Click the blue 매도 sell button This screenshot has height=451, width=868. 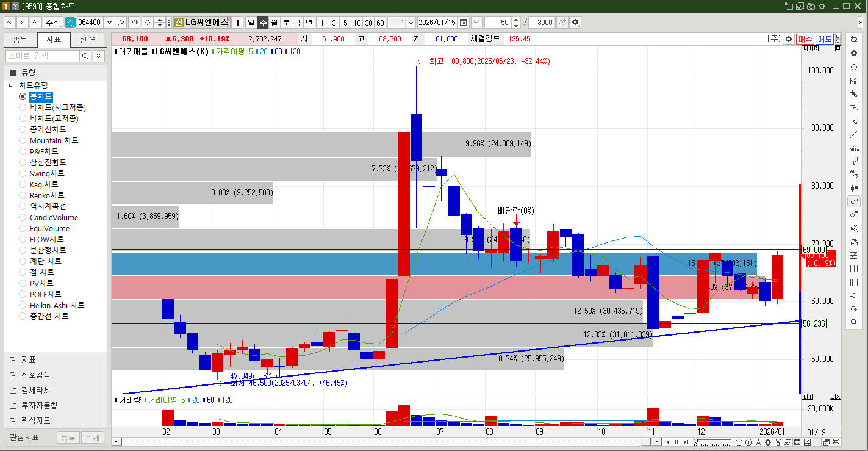click(x=825, y=39)
